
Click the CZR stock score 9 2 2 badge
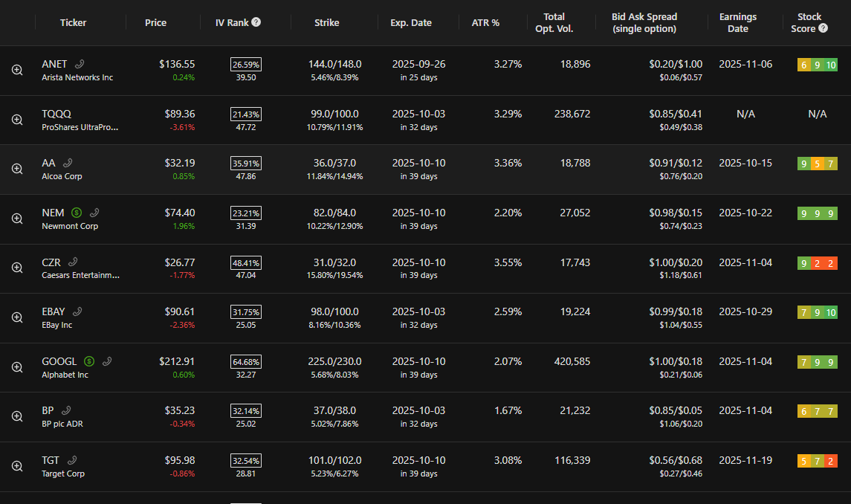(818, 263)
